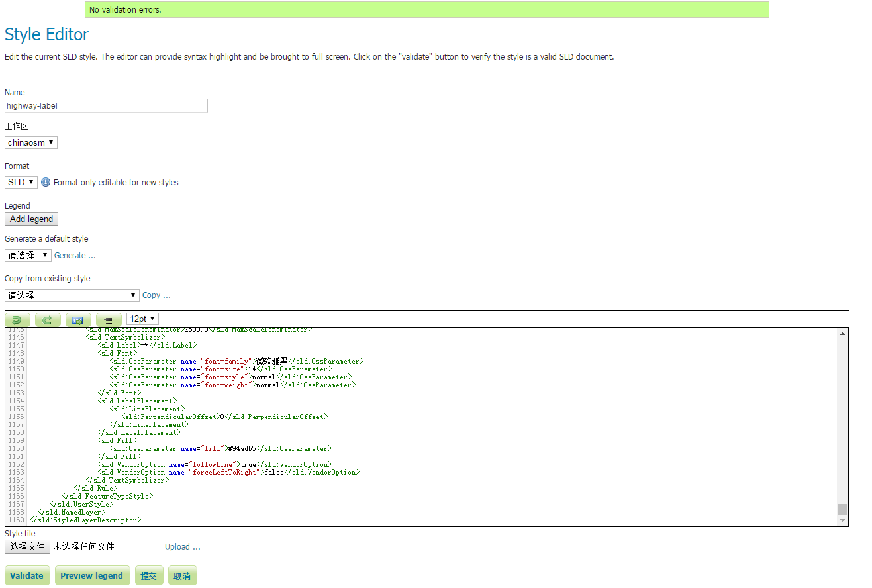Click the font-size 14 line
The image size is (872, 588).
pyautogui.click(x=220, y=369)
